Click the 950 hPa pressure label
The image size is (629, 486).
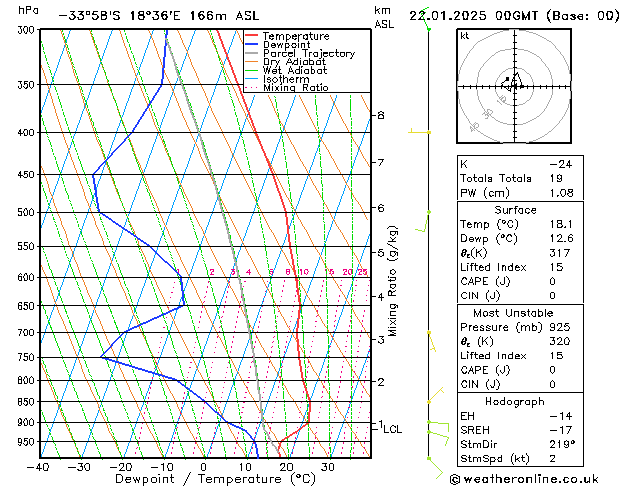pyautogui.click(x=28, y=441)
